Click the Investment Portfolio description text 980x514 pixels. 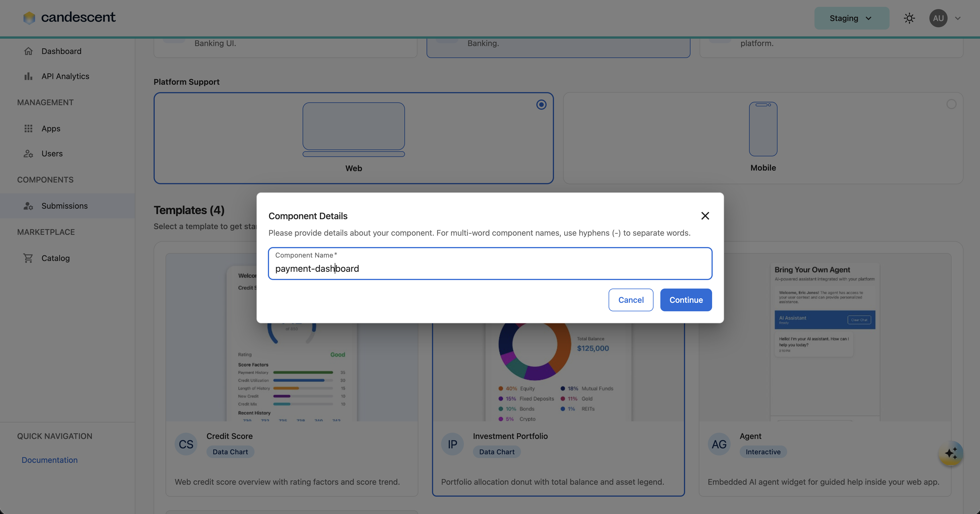[552, 482]
